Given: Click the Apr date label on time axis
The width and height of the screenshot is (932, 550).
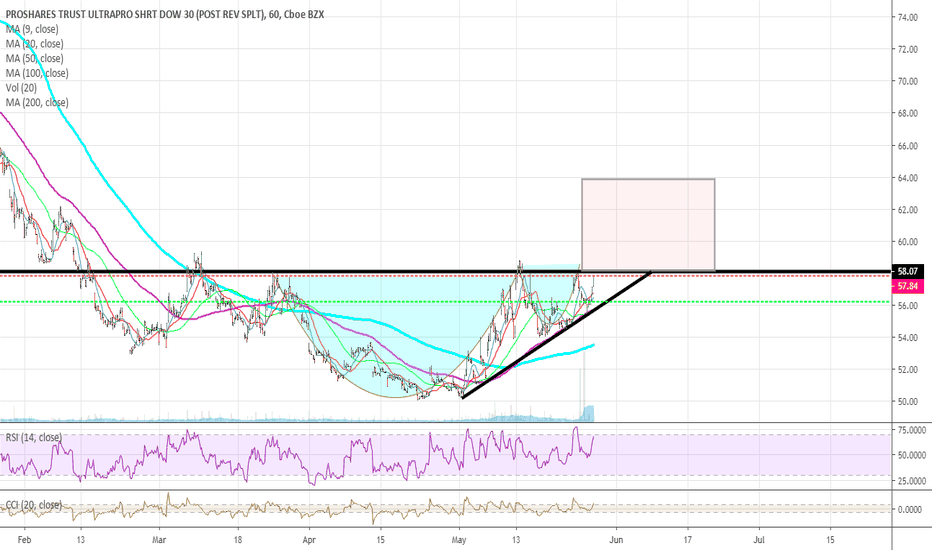Looking at the screenshot, I should [309, 540].
